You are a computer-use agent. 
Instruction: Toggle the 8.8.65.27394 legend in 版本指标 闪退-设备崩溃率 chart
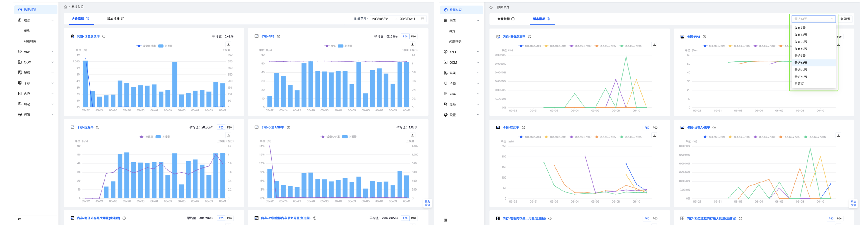point(530,46)
